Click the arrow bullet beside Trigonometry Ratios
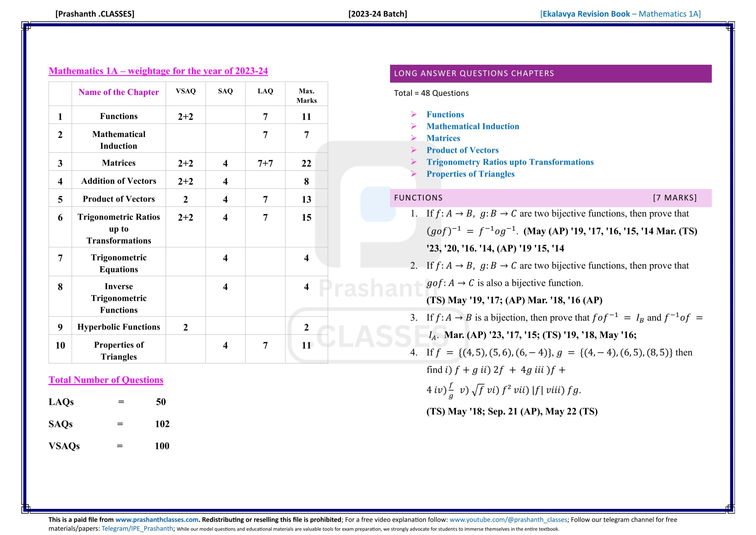 tap(414, 162)
